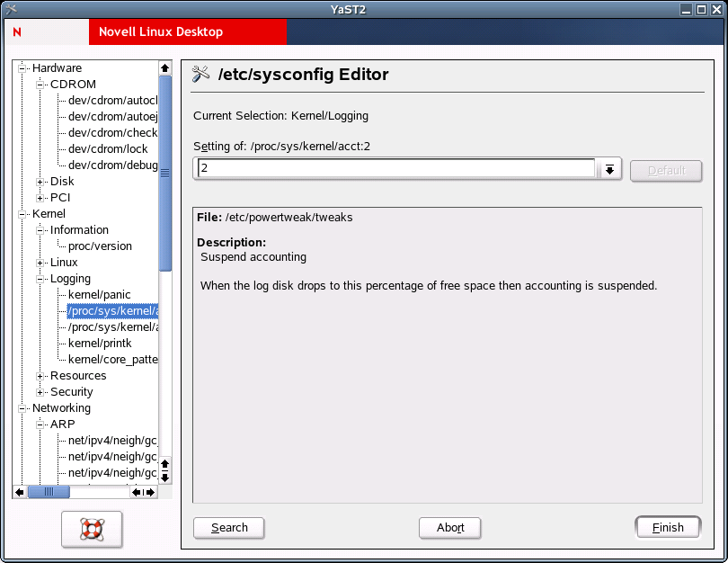
Task: Select dev/cdrom/autocl tree entry
Action: [x=113, y=101]
